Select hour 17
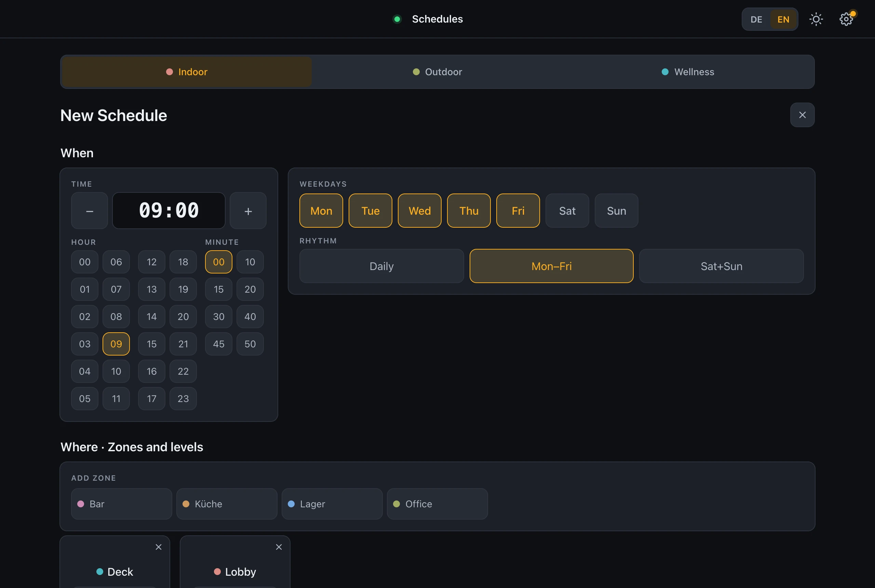The width and height of the screenshot is (875, 588). [151, 398]
